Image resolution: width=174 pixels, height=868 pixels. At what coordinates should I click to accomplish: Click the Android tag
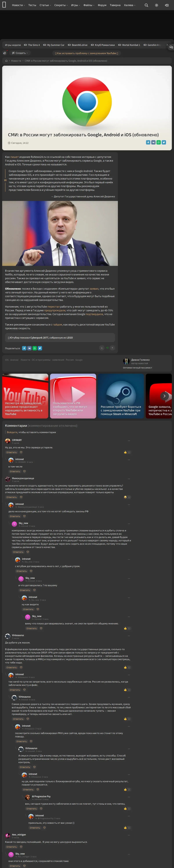tap(14, 360)
